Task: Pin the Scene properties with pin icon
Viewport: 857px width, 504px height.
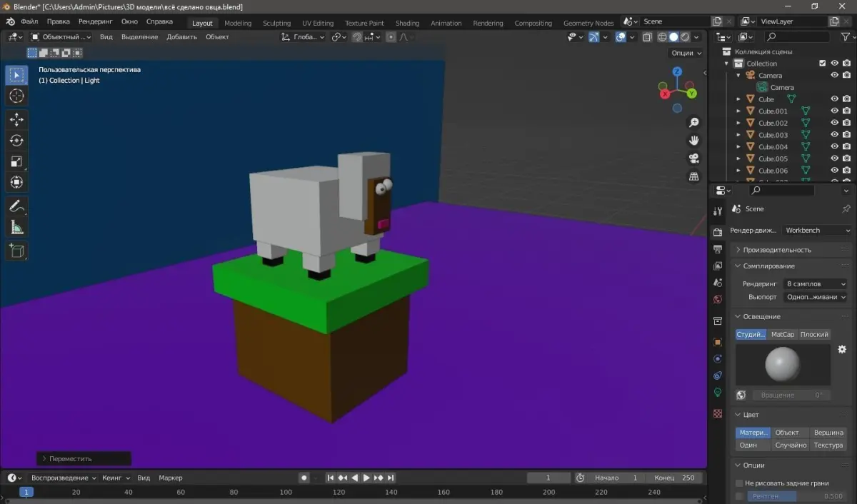Action: (x=846, y=209)
